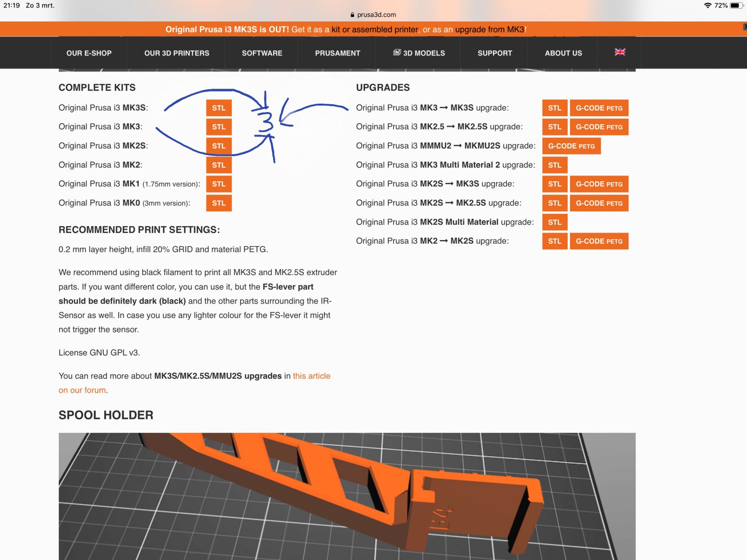The height and width of the screenshot is (560, 747).
Task: Click the UK flag language selector
Action: pos(620,52)
